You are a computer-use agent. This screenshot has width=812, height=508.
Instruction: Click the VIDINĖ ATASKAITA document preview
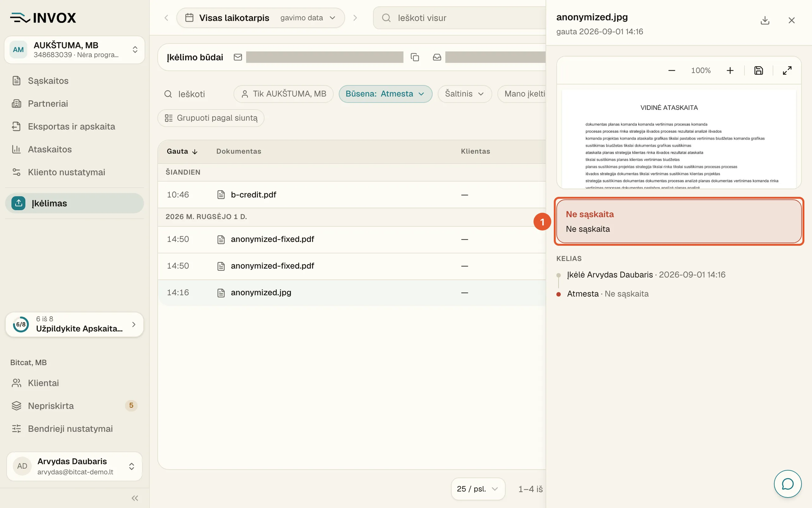click(679, 138)
